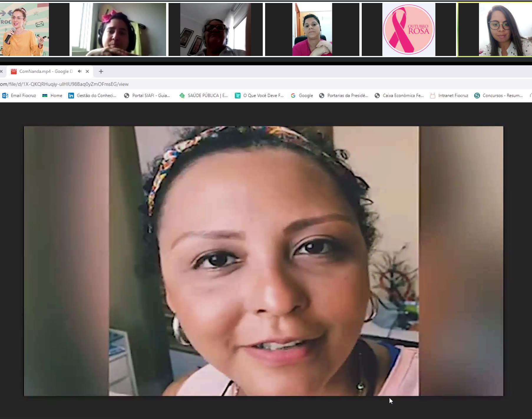
Task: Close the ComNanda.mp4 browser tab
Action: (87, 71)
